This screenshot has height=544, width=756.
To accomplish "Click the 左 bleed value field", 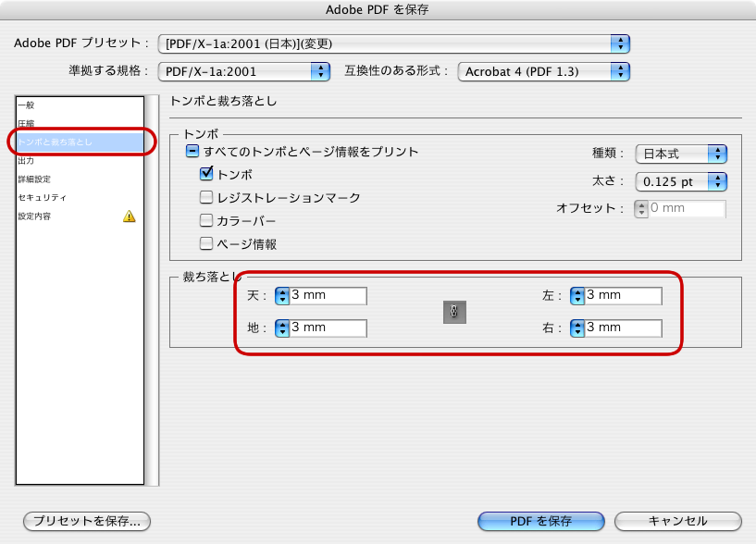I will 623,296.
